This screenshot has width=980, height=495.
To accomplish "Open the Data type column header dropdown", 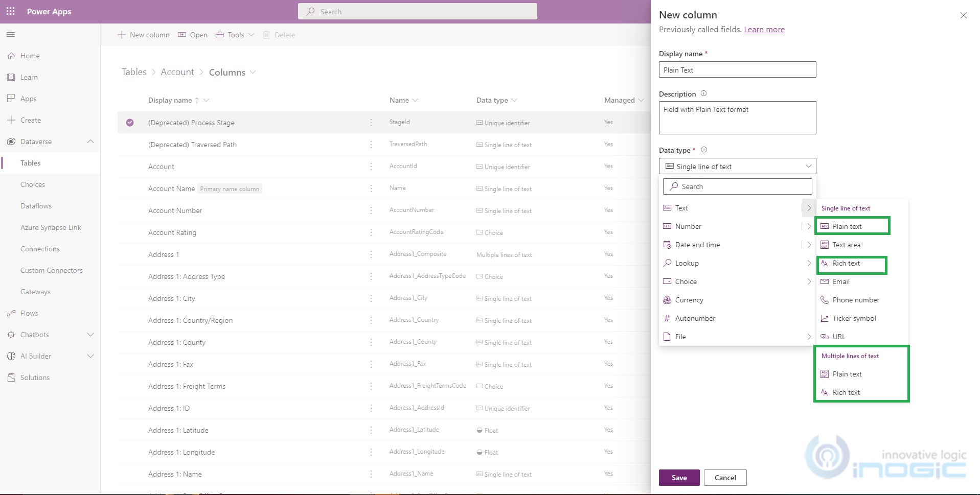I will point(514,100).
